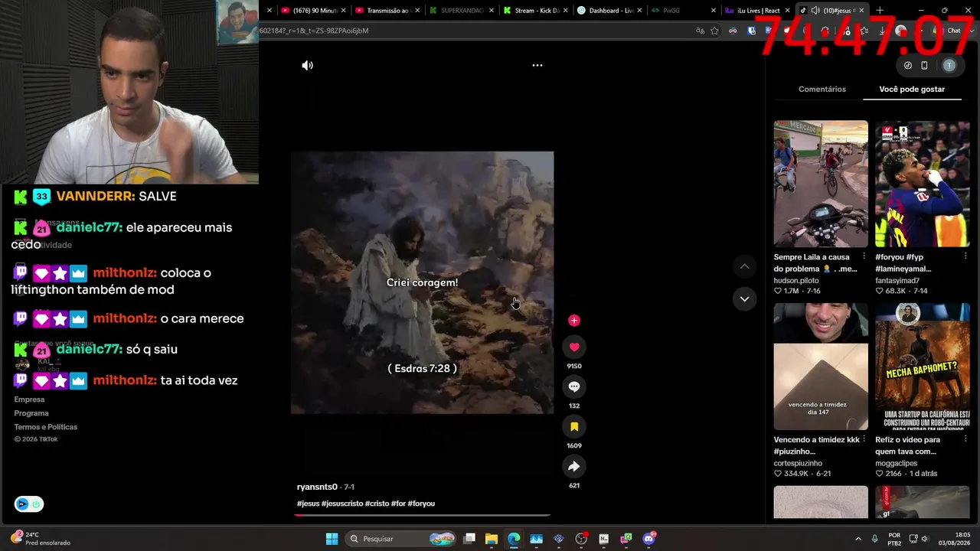The width and height of the screenshot is (980, 551).
Task: Open options for 'Sempre Laila a causa' video
Action: (864, 257)
